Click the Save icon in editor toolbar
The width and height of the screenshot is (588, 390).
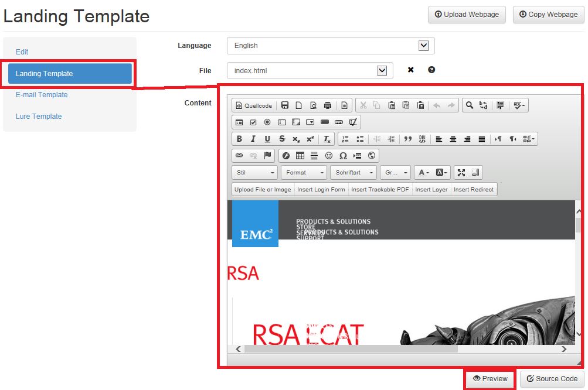point(285,105)
